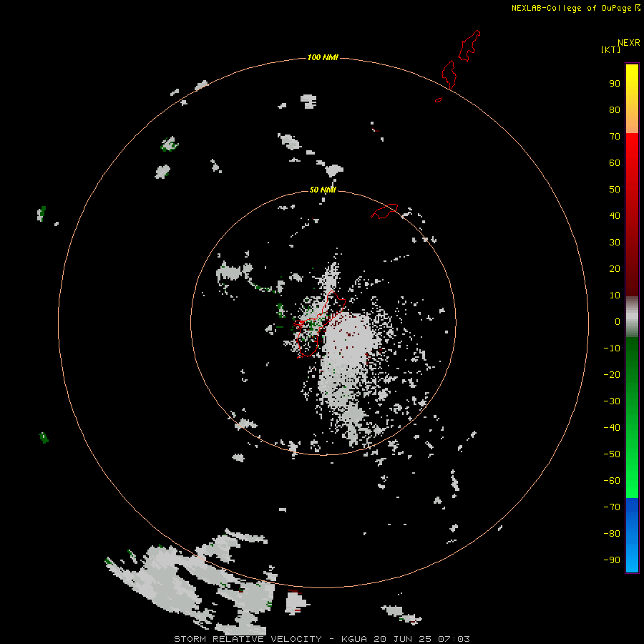Click the 0 value on velocity scale

tap(618, 322)
